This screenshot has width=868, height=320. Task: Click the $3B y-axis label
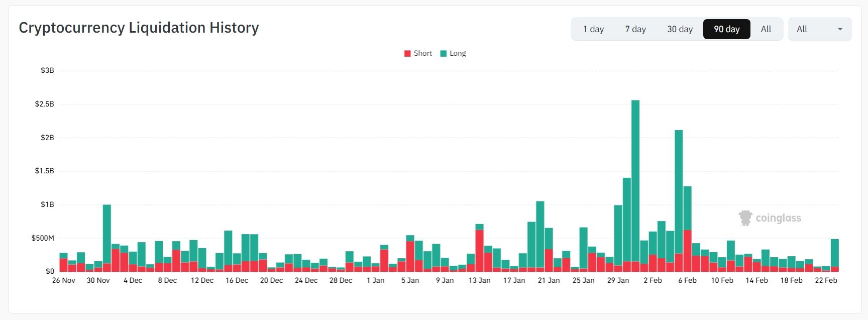47,70
